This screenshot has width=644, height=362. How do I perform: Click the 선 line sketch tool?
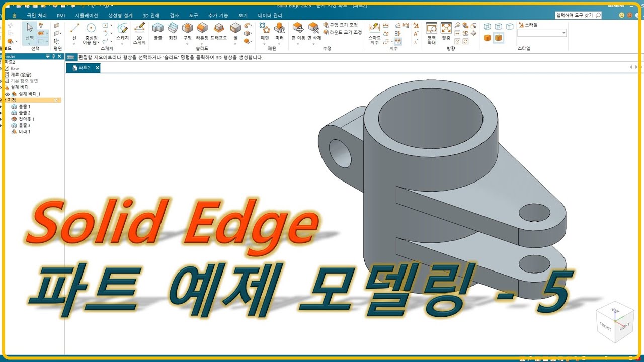(x=74, y=30)
